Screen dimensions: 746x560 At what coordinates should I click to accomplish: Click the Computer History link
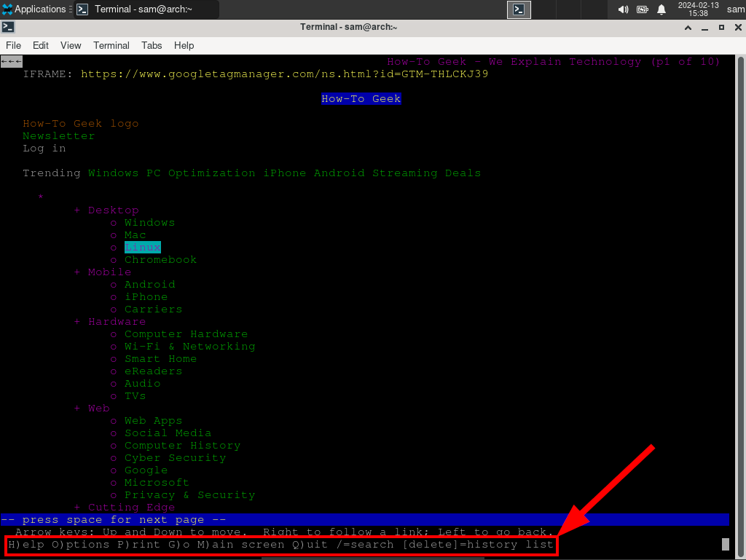(183, 446)
